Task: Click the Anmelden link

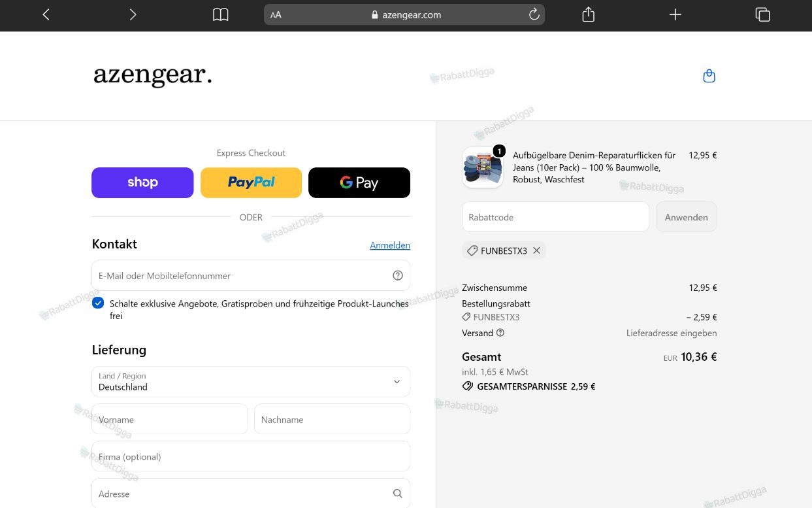Action: (x=390, y=245)
